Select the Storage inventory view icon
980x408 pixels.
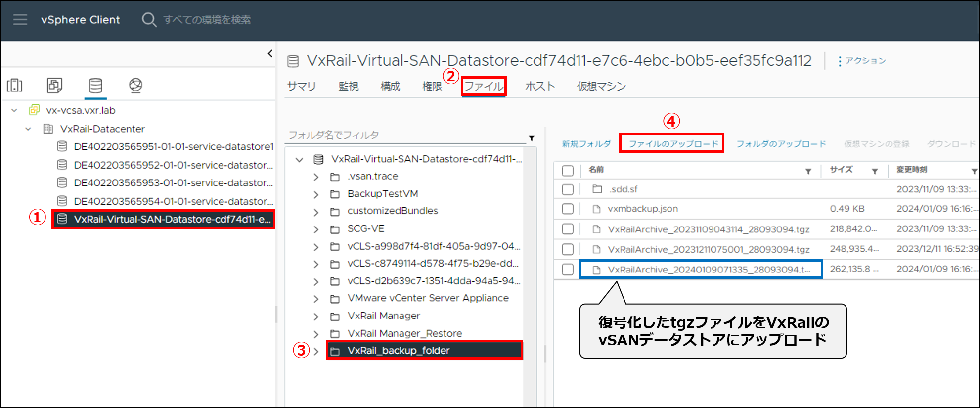[95, 86]
